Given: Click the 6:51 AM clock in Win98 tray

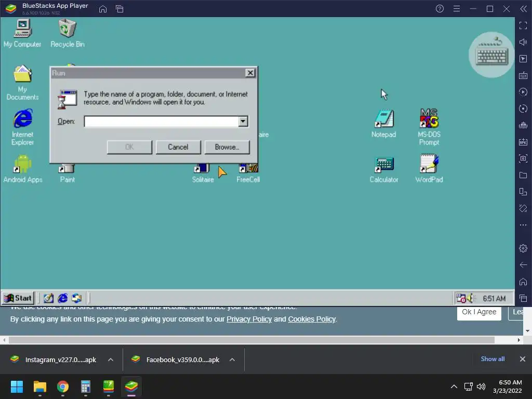Looking at the screenshot, I should coord(494,299).
